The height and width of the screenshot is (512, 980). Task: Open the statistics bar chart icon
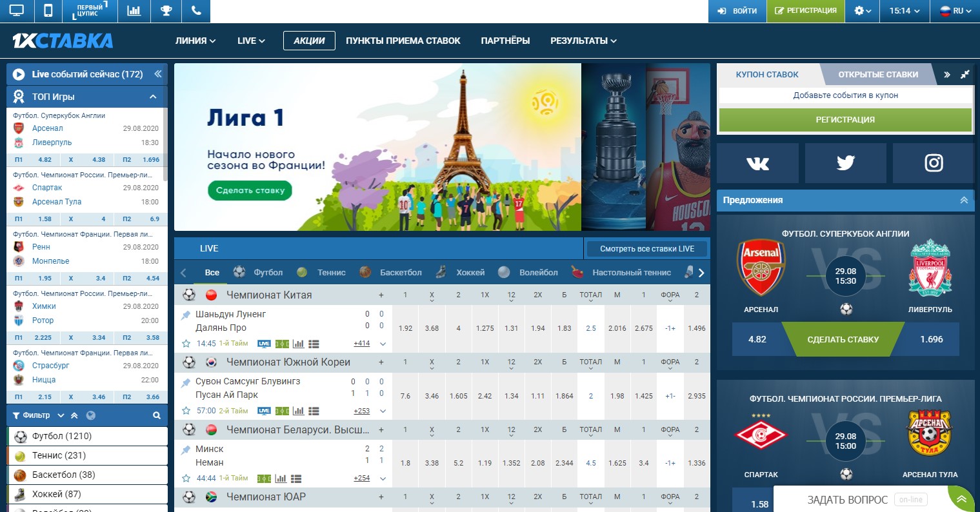tap(134, 11)
